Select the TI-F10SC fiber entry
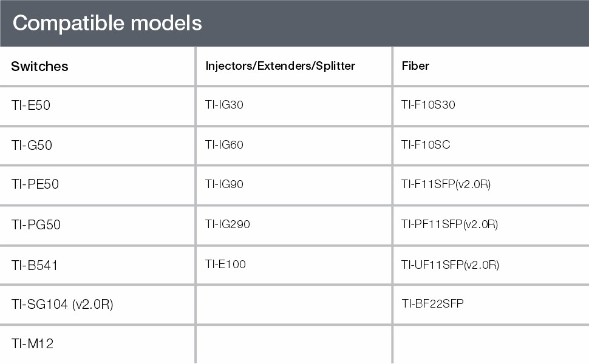The width and height of the screenshot is (589, 364). tap(426, 144)
